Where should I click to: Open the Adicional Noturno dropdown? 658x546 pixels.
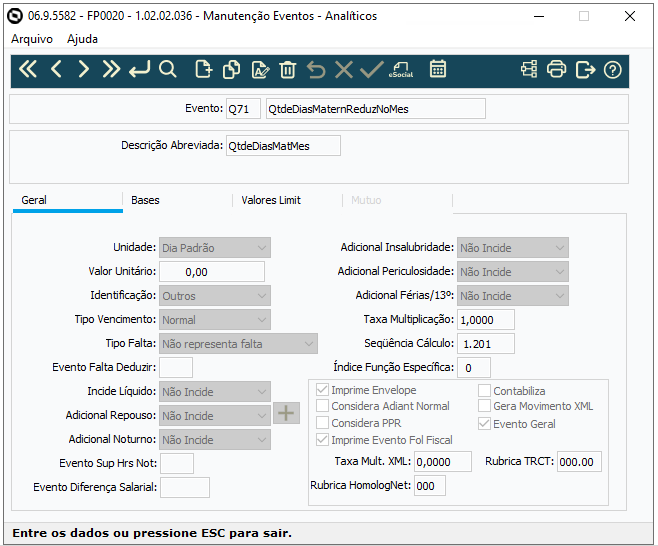tap(214, 439)
